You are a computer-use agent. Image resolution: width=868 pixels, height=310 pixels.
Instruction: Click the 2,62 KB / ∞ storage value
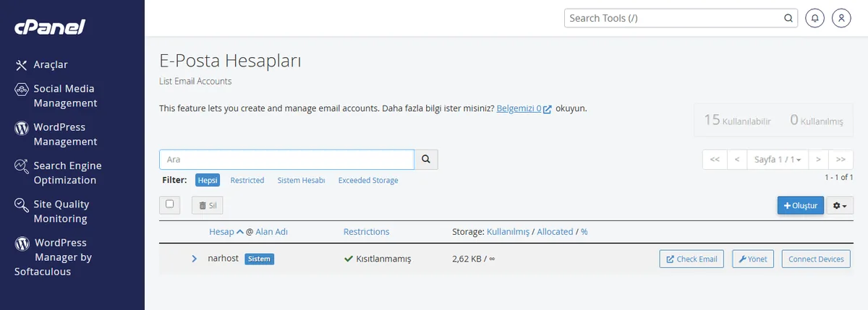pos(473,259)
